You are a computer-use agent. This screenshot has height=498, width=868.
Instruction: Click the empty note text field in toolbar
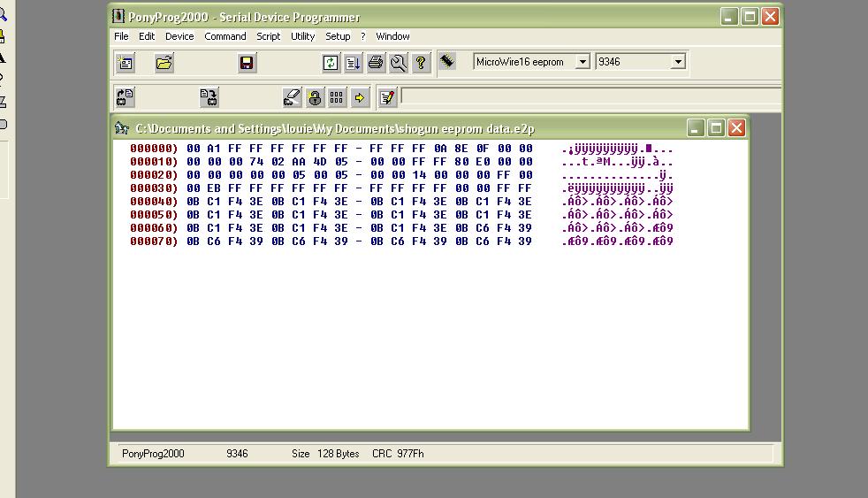[x=590, y=96]
